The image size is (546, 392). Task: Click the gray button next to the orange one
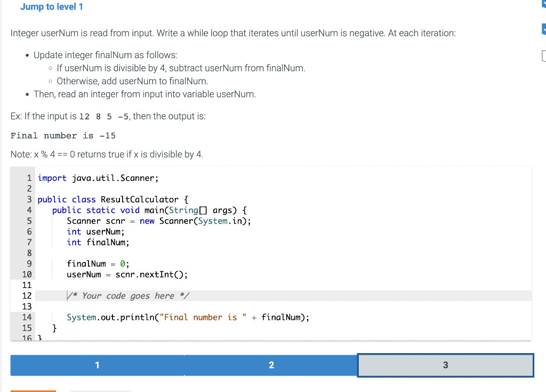coord(101,391)
